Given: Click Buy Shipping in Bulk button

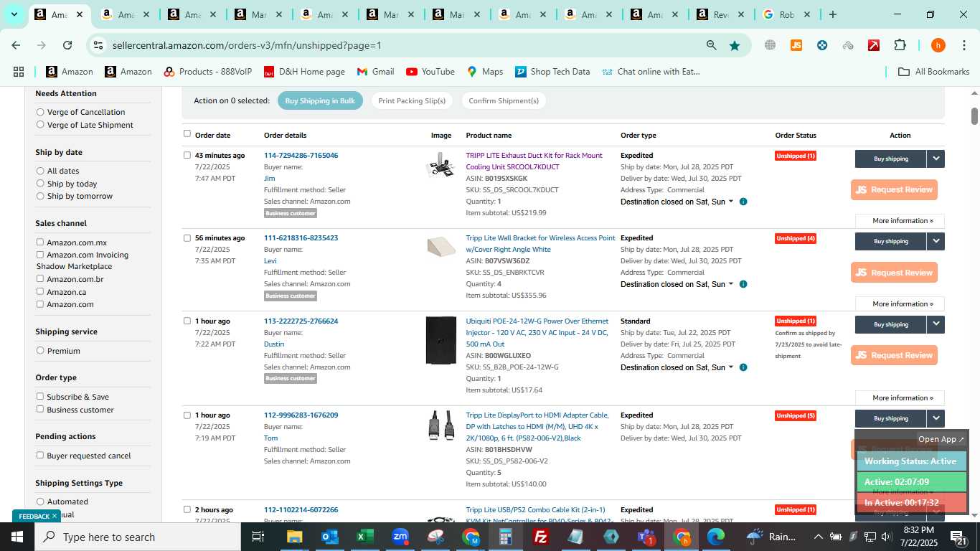Looking at the screenshot, I should pyautogui.click(x=320, y=100).
